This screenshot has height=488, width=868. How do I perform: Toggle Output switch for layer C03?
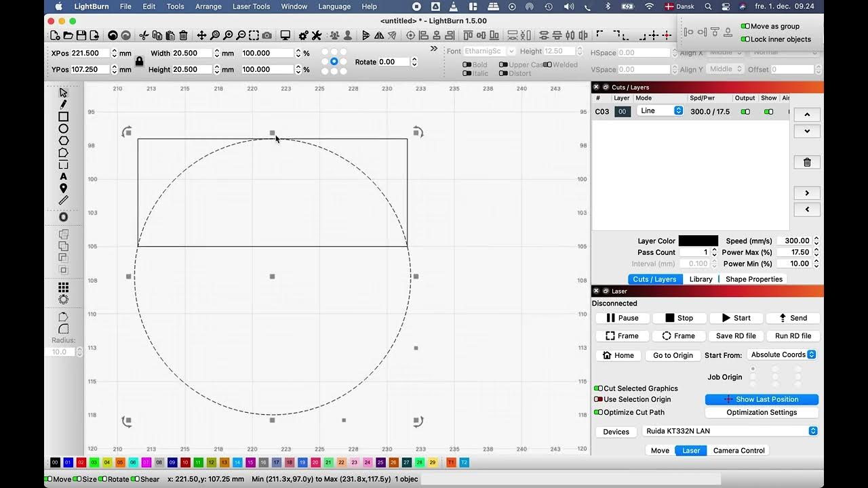click(745, 112)
